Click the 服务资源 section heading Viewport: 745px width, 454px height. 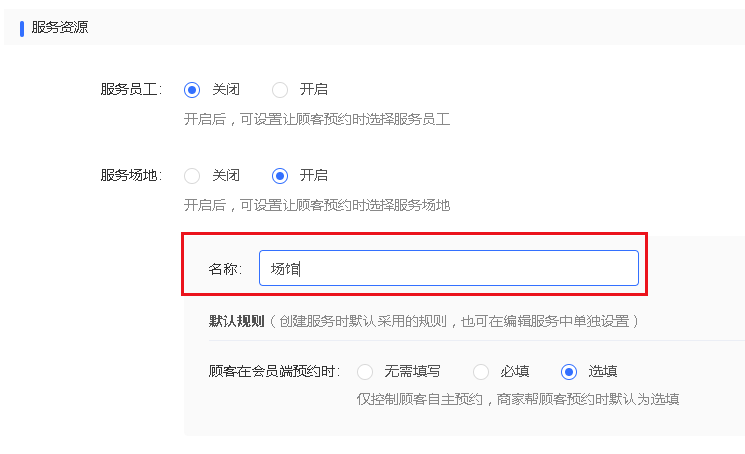60,27
